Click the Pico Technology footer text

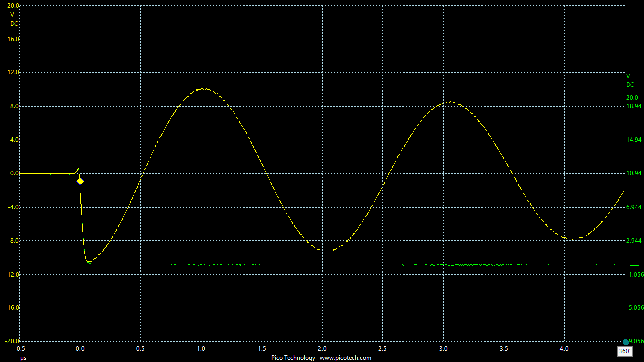coord(293,358)
